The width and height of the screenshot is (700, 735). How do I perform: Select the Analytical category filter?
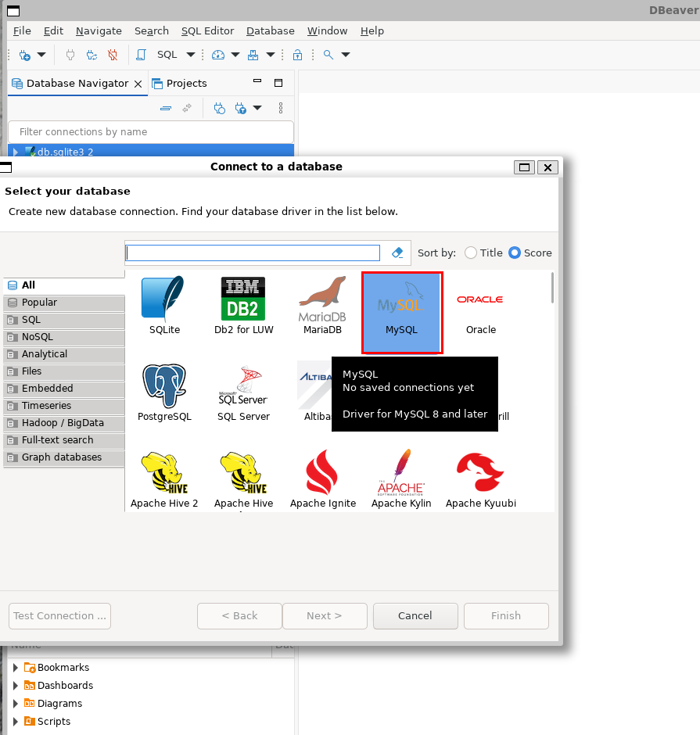tap(64, 354)
